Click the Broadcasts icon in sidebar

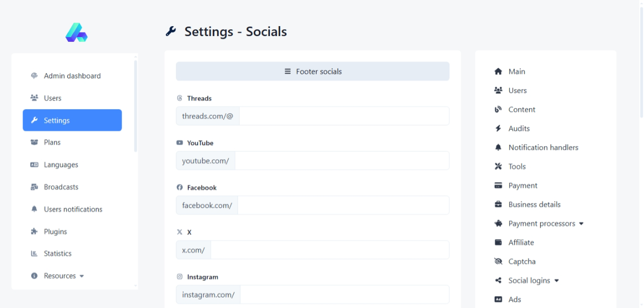(34, 187)
